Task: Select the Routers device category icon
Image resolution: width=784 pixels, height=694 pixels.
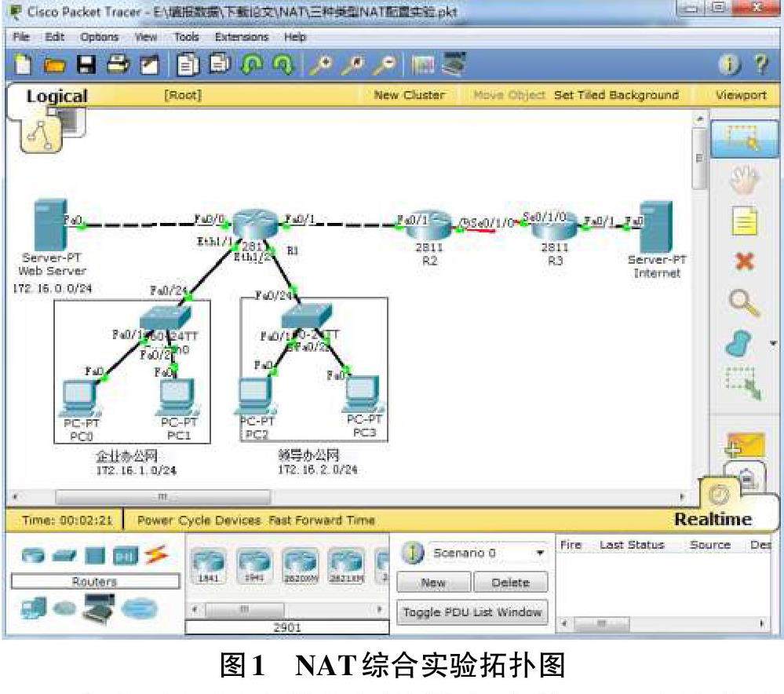Action: (33, 555)
